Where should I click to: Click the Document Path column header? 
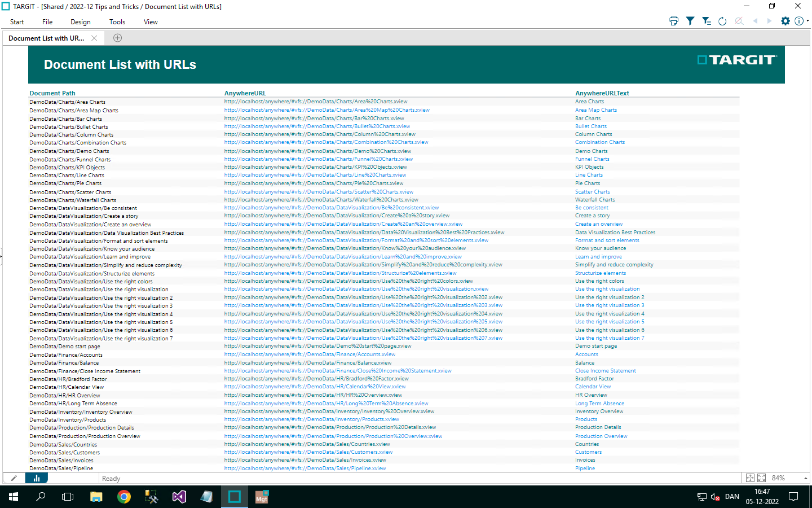tap(52, 93)
